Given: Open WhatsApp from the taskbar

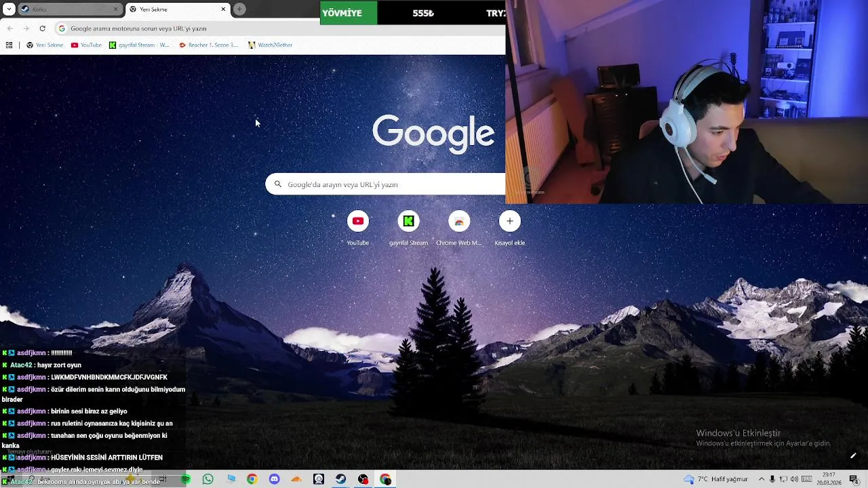Looking at the screenshot, I should (x=208, y=479).
